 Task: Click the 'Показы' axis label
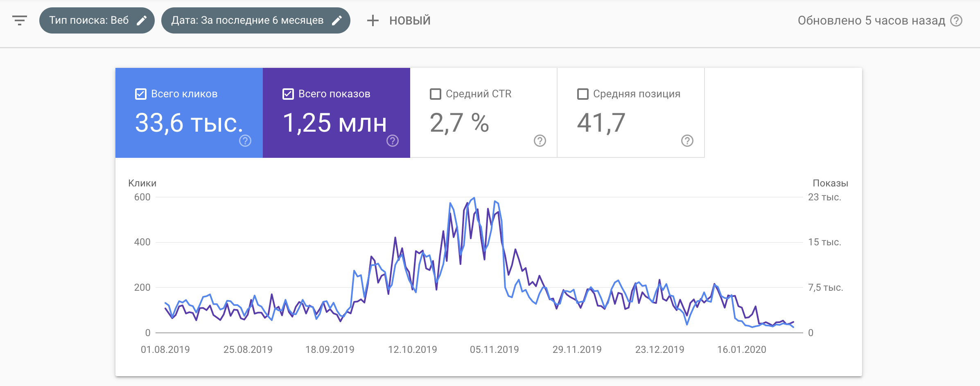(x=830, y=183)
